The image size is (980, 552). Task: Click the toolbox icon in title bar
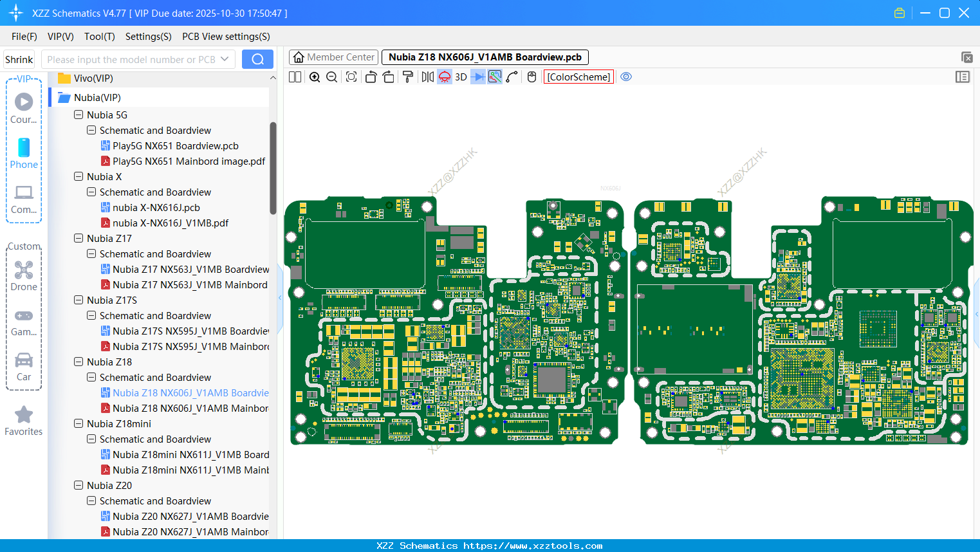[900, 13]
